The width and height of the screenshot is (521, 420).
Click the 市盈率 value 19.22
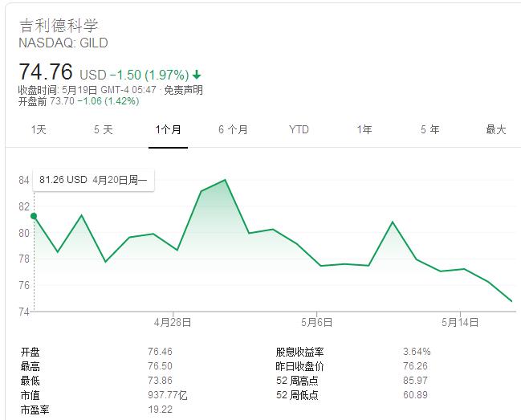(x=160, y=410)
